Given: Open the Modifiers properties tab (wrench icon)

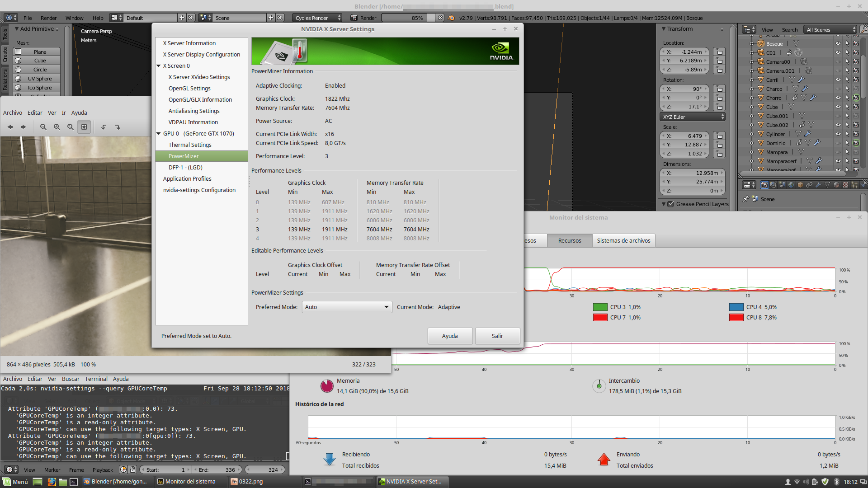Looking at the screenshot, I should point(818,185).
